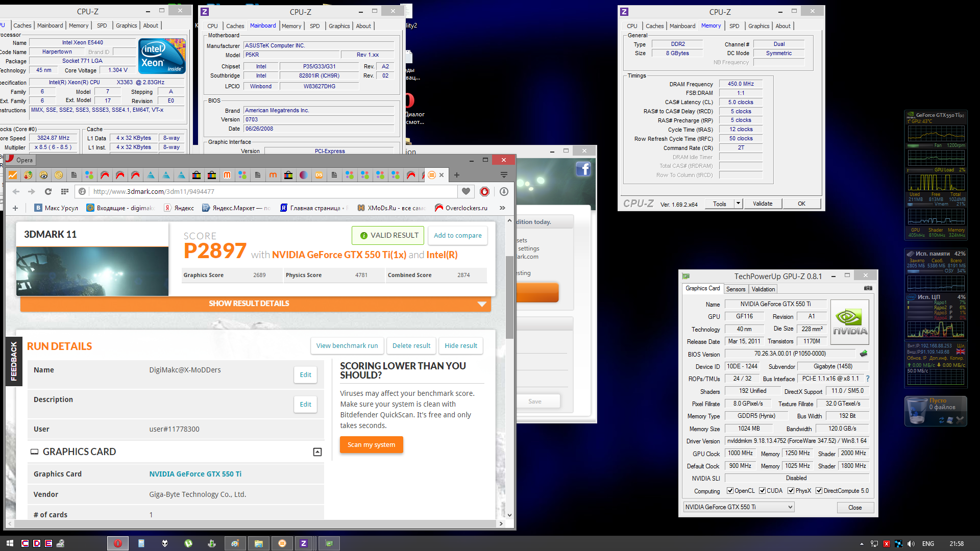
Task: Open Opera from the taskbar
Action: (117, 543)
